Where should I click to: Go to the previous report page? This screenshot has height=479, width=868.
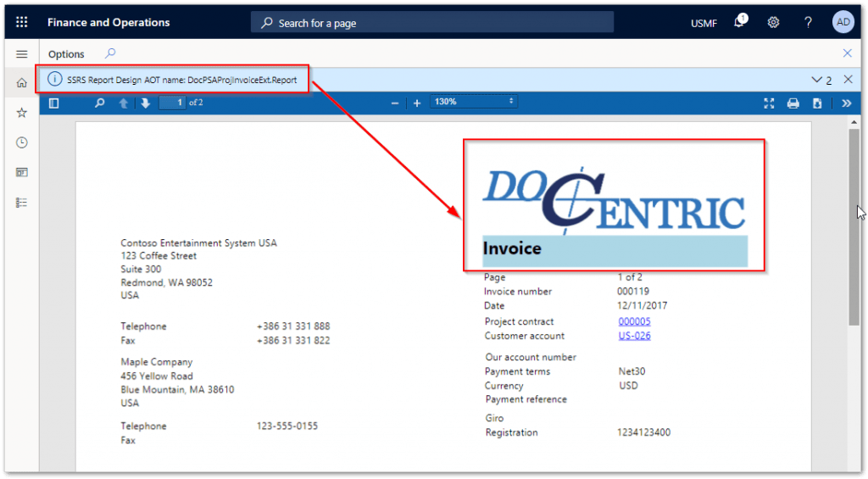click(x=124, y=103)
